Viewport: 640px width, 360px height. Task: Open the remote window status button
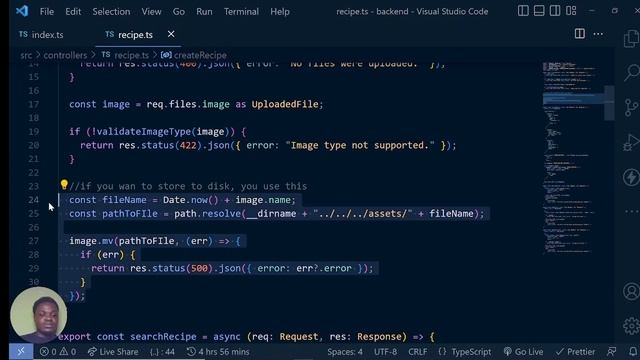21,351
